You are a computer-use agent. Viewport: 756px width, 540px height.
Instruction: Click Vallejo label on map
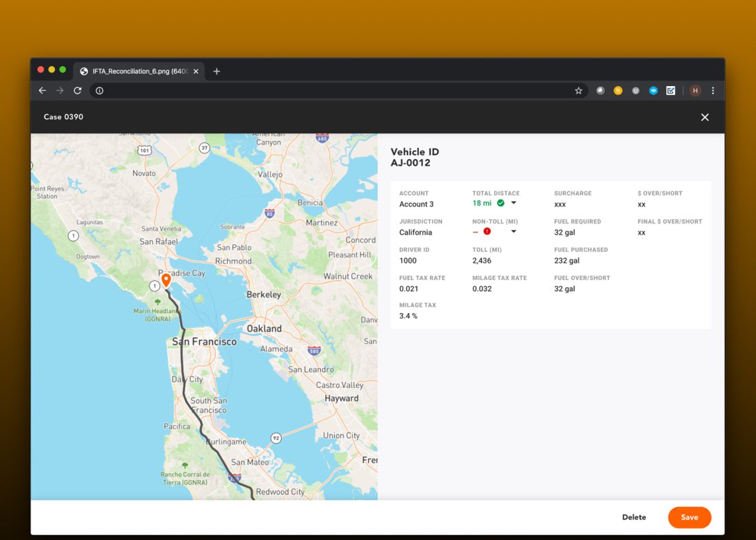coord(270,174)
